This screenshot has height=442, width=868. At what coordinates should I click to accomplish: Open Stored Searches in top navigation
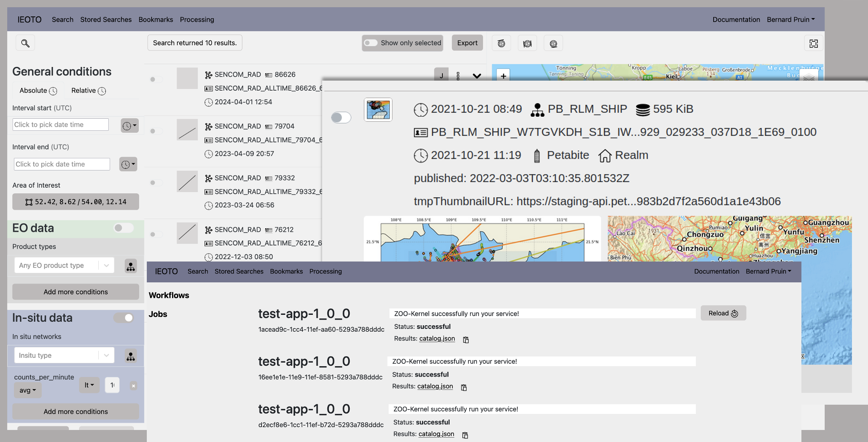click(106, 19)
